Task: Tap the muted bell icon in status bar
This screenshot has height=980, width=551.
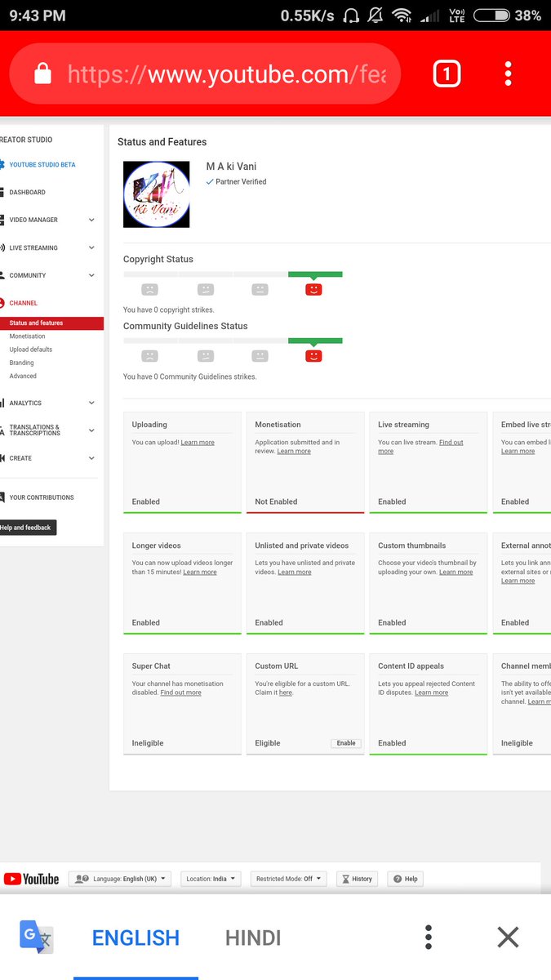Action: coord(375,16)
